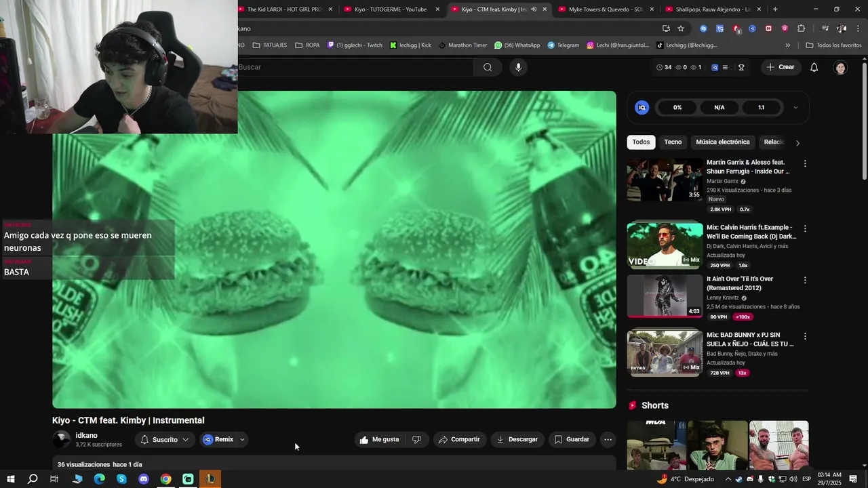Open the vidIQ hamburger list icon
Image resolution: width=868 pixels, height=488 pixels.
(725, 67)
